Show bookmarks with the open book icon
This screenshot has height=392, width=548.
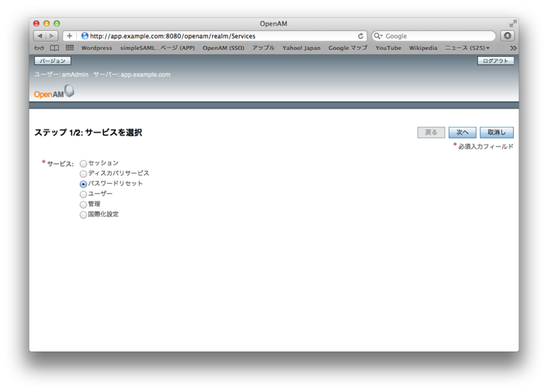tap(54, 48)
